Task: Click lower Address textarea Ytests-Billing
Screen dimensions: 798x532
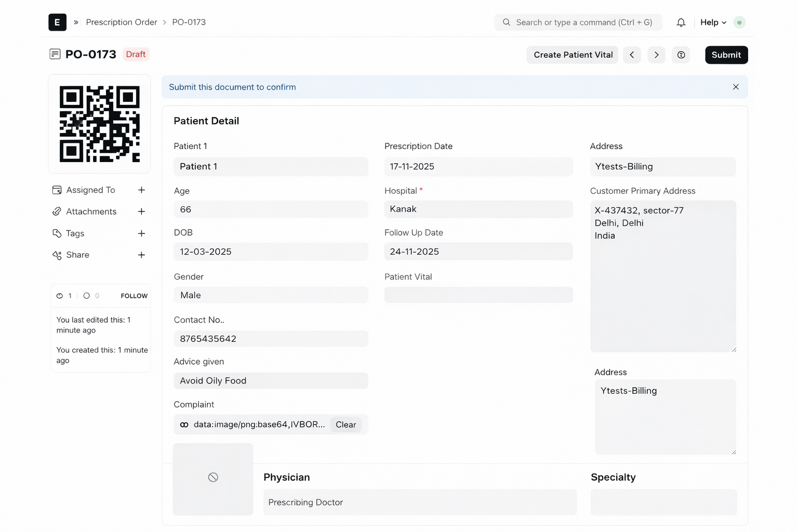Action: tap(666, 417)
